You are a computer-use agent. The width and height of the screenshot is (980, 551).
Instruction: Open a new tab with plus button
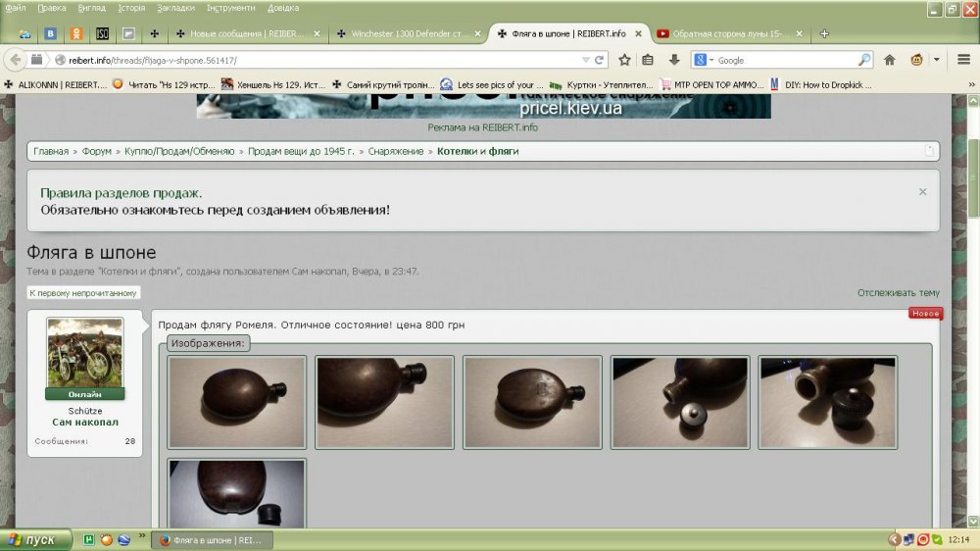824,34
